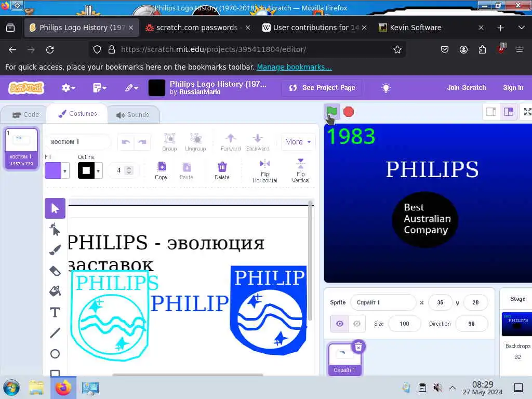Switch to small stage layout
This screenshot has height=399, width=532.
click(491, 112)
